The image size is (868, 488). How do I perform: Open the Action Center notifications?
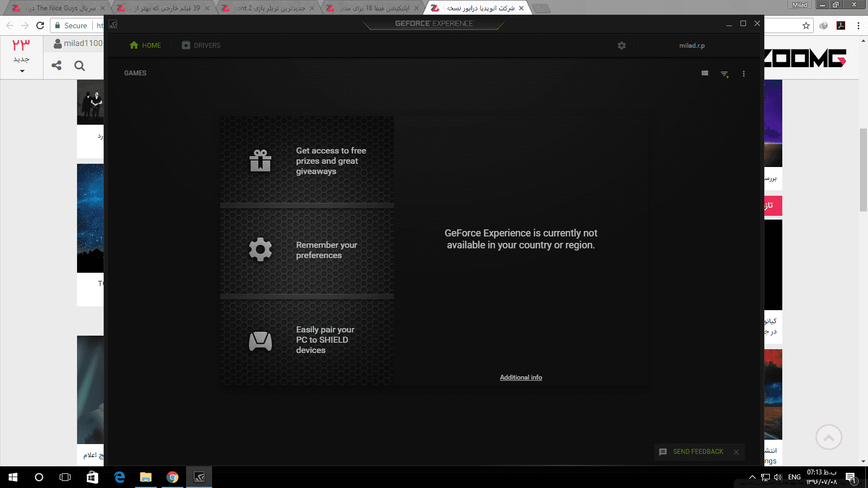pyautogui.click(x=851, y=477)
